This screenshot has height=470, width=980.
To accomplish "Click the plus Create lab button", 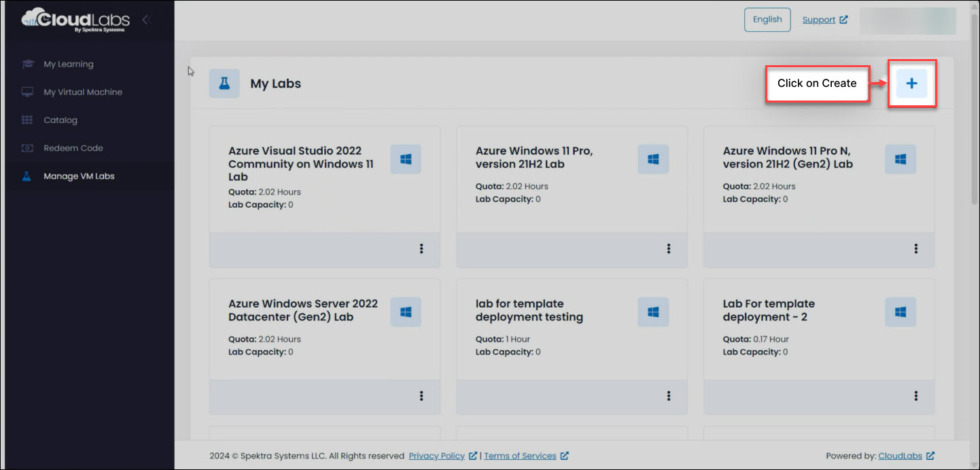I will click(x=911, y=83).
